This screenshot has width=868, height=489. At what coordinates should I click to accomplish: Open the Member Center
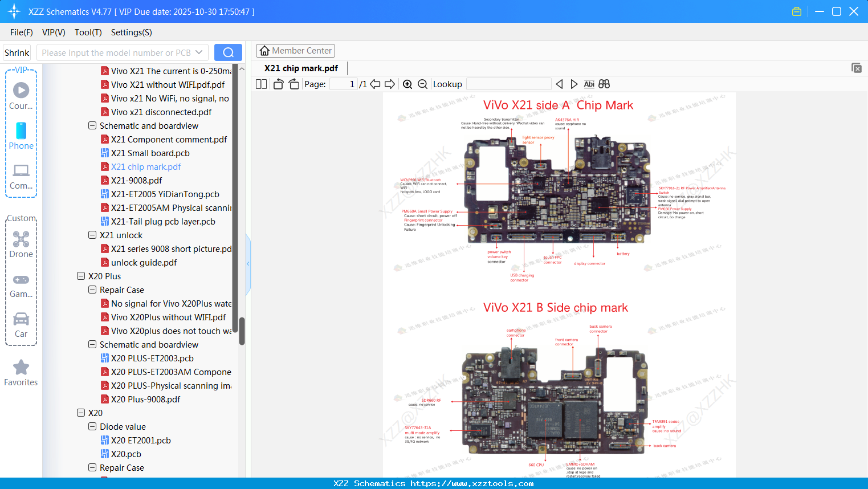click(x=295, y=50)
